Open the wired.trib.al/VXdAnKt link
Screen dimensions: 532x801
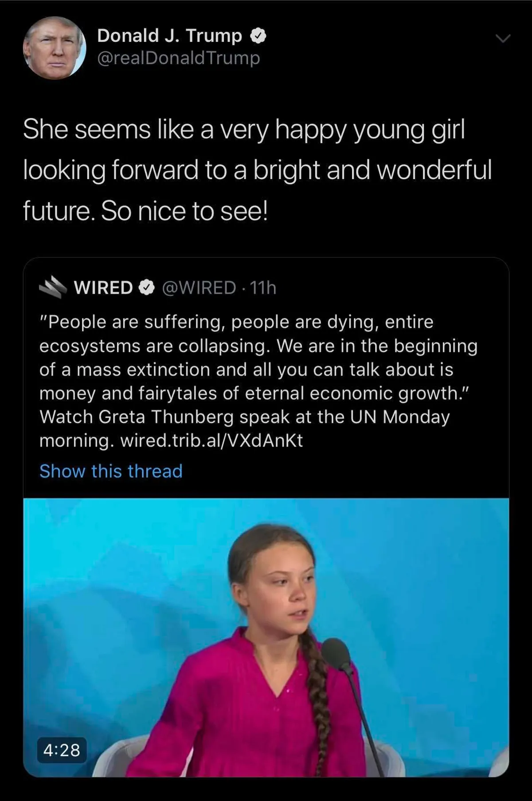(x=211, y=440)
